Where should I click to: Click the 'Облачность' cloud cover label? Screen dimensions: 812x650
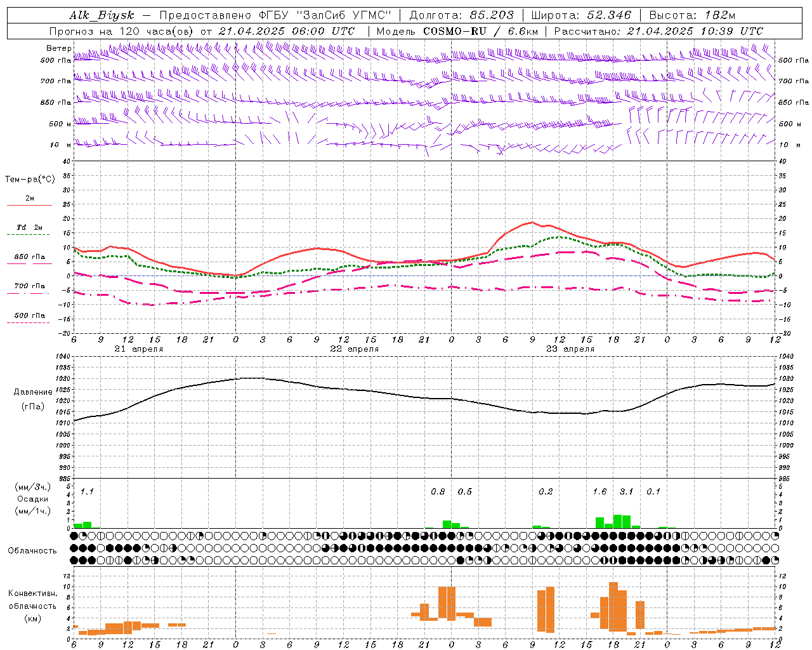pyautogui.click(x=32, y=551)
